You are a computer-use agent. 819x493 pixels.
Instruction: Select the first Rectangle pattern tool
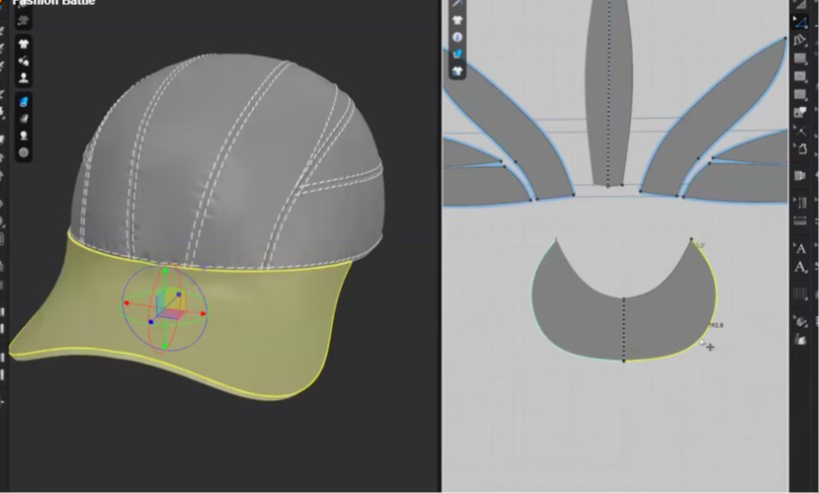pyautogui.click(x=800, y=58)
